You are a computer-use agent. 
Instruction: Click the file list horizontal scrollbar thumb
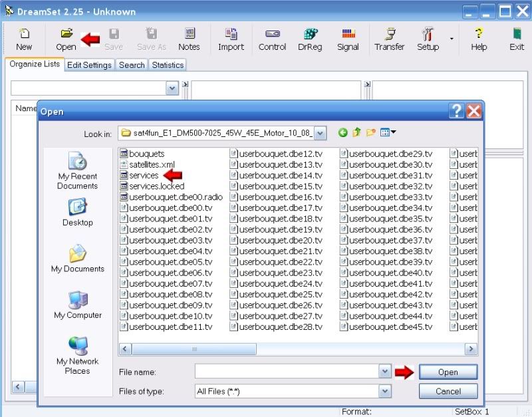click(x=194, y=348)
